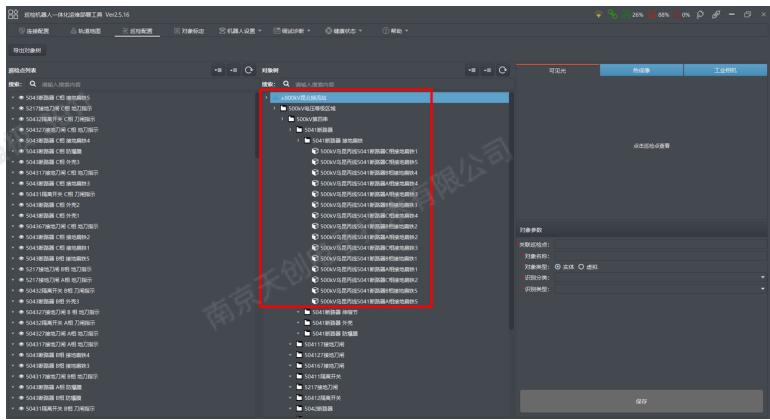The height and width of the screenshot is (420, 770).
Task: Select the 实体 object type radio button
Action: (x=558, y=267)
